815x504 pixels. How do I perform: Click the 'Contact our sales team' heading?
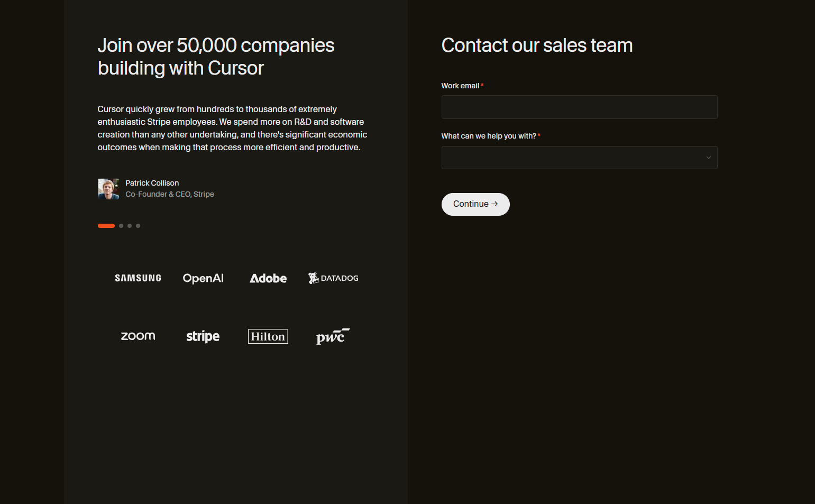point(537,45)
